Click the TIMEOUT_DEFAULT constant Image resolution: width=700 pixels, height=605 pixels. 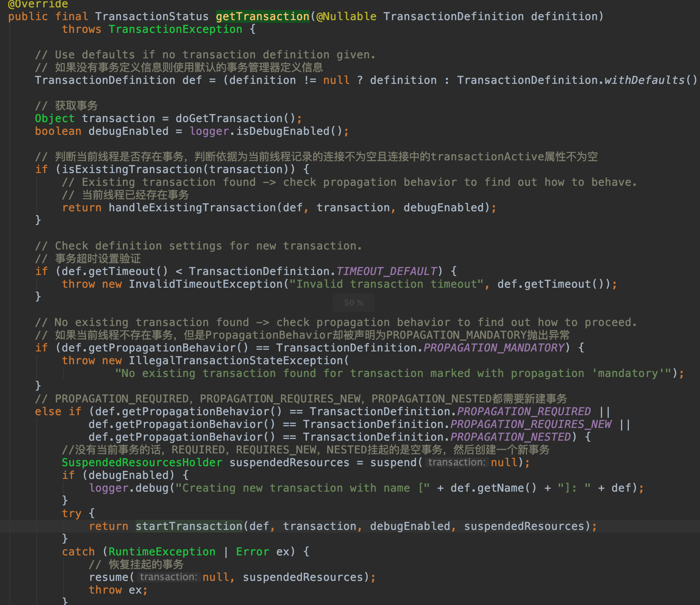[x=386, y=271]
